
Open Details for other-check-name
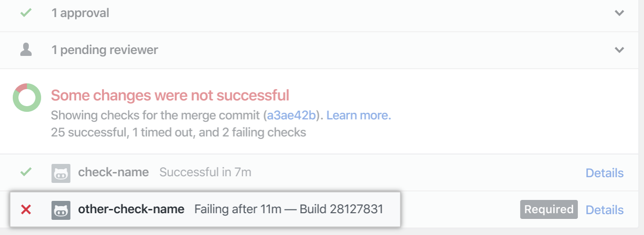[604, 209]
